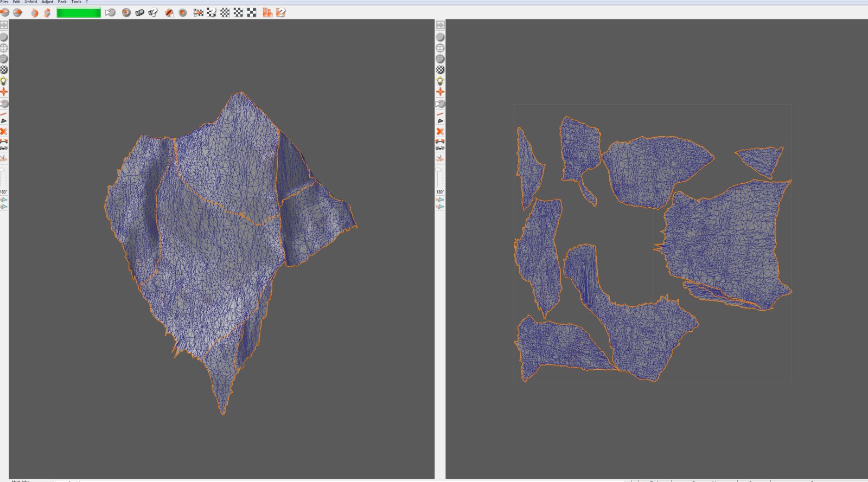Select the medium checker pattern icon
This screenshot has height=482, width=868.
(x=238, y=12)
